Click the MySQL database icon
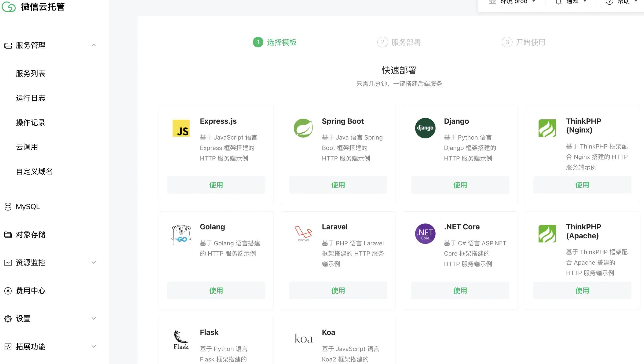This screenshot has height=364, width=644. [8, 207]
